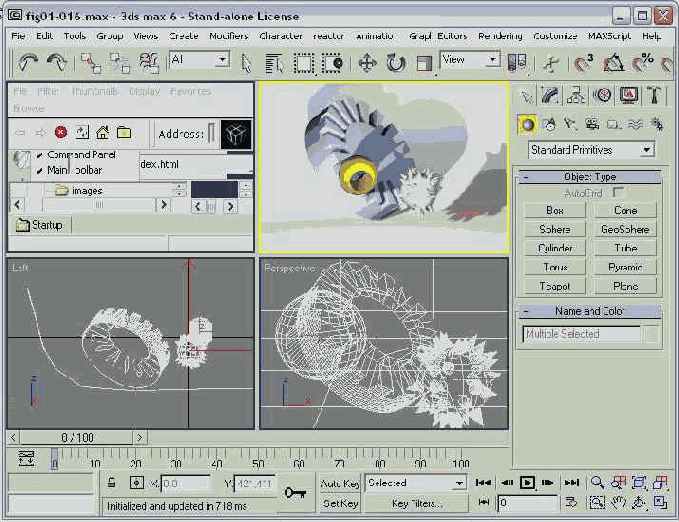Enable the AutoGrid checkbox

(x=619, y=192)
